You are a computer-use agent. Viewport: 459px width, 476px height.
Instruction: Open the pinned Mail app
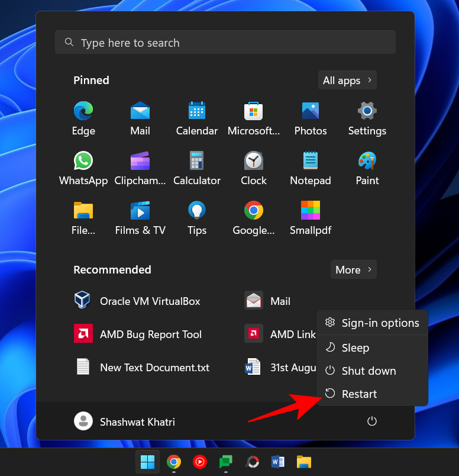coord(140,118)
